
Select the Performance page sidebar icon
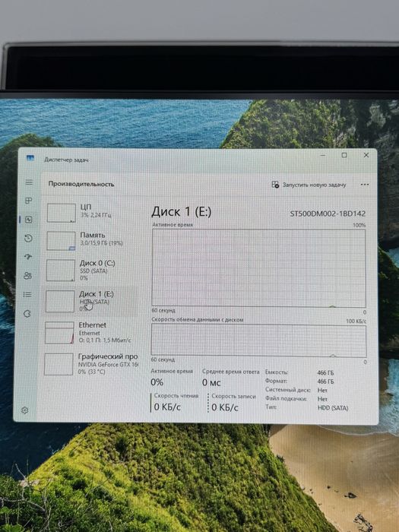(29, 220)
